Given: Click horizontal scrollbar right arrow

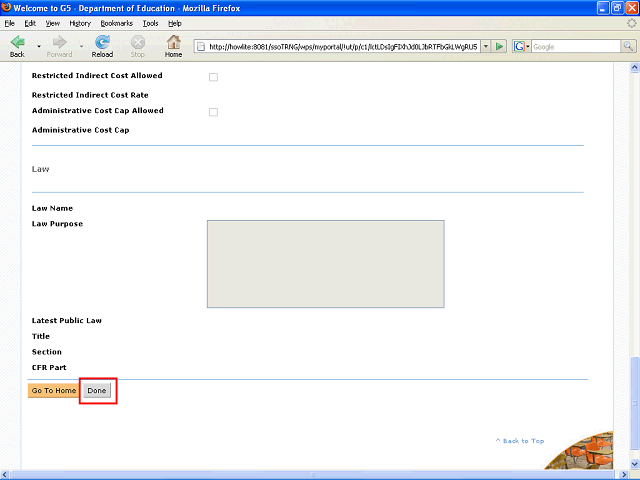Looking at the screenshot, I should point(624,475).
